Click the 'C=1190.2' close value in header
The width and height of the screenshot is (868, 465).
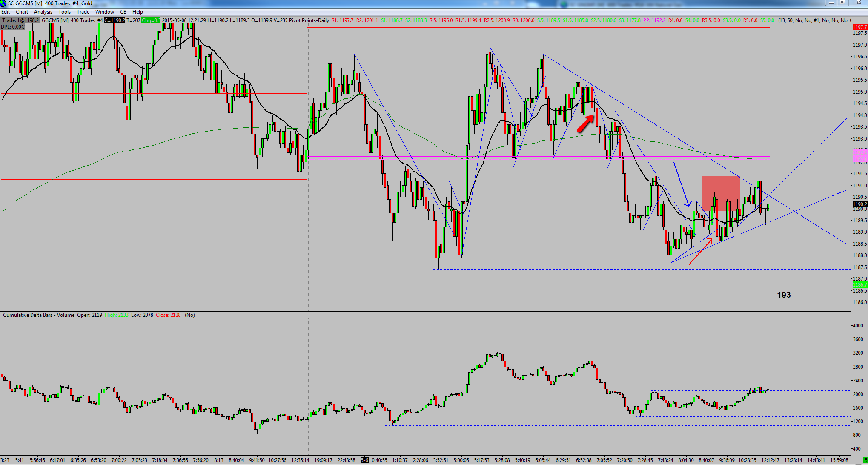pyautogui.click(x=115, y=20)
